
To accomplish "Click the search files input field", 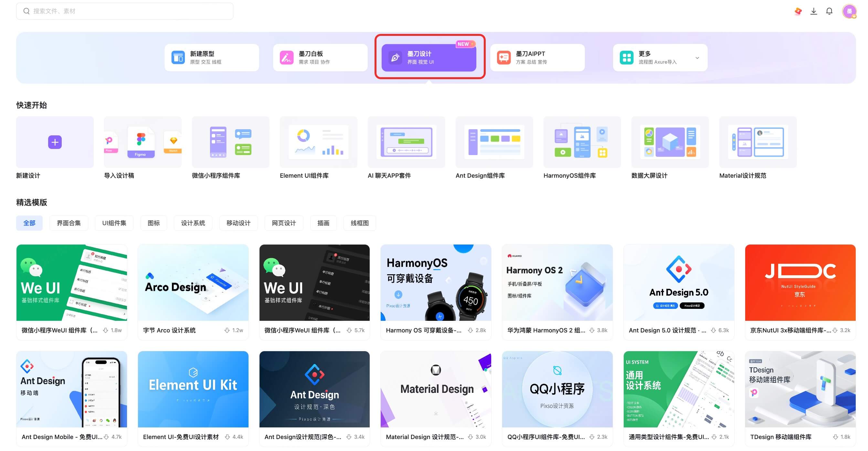I will pos(125,11).
